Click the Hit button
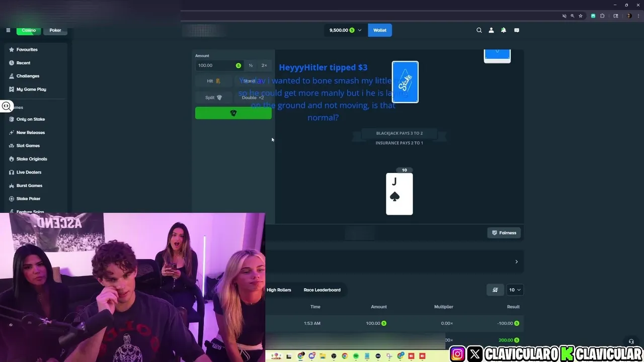This screenshot has width=644, height=362. point(214,81)
